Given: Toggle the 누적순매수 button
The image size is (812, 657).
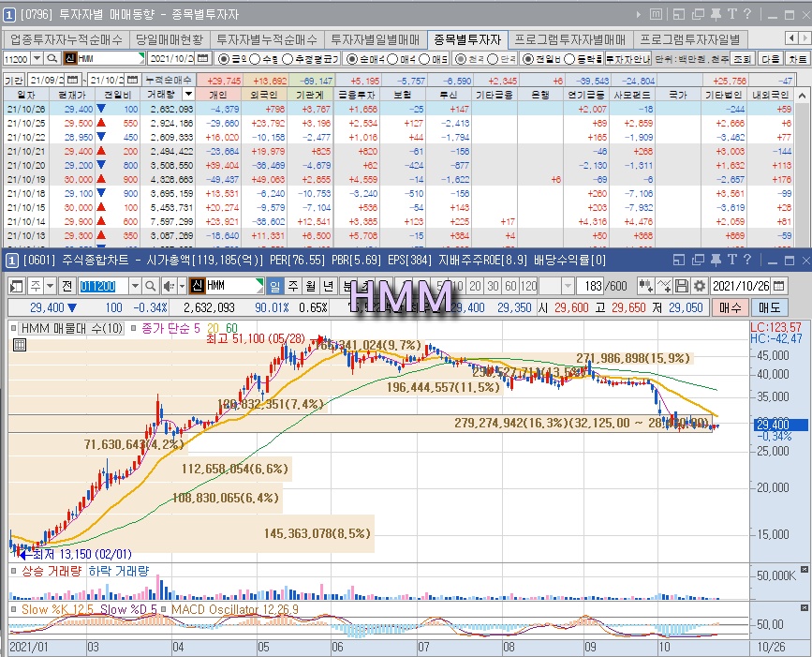Looking at the screenshot, I should pos(169,80).
